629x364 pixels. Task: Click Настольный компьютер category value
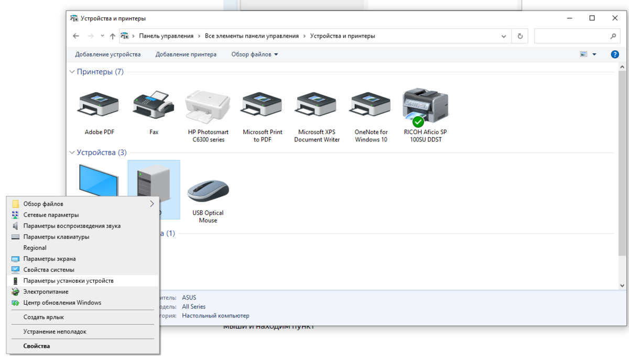tap(216, 316)
